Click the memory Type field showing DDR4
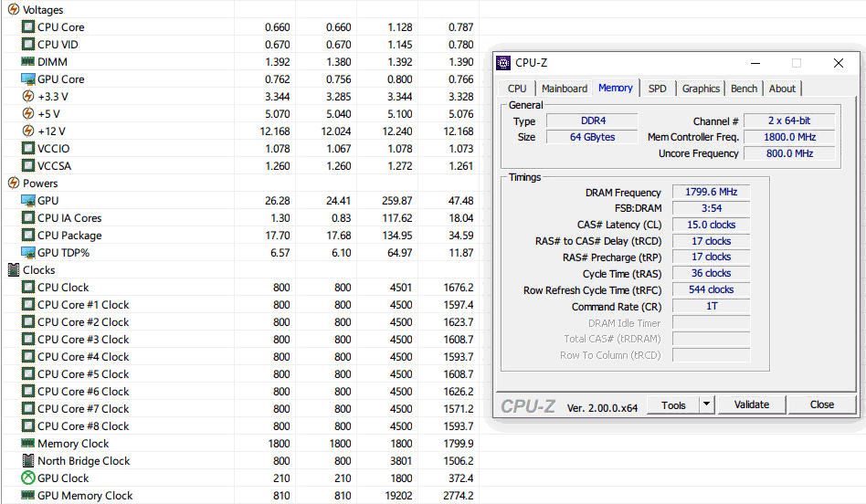This screenshot has height=504, width=866. click(x=593, y=121)
